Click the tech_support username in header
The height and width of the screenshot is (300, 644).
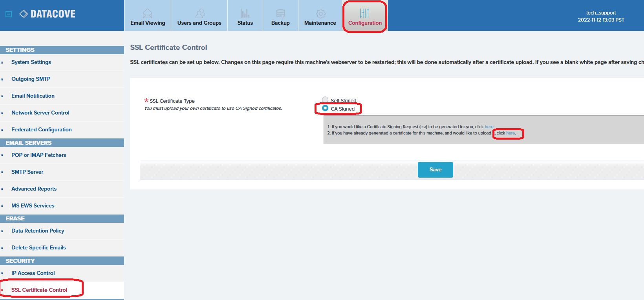click(x=601, y=13)
